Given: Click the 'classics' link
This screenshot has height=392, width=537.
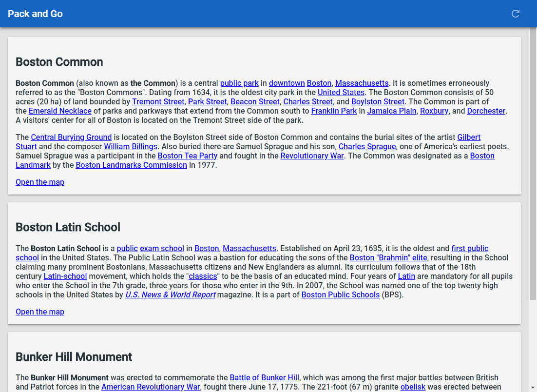Looking at the screenshot, I should click(203, 276).
